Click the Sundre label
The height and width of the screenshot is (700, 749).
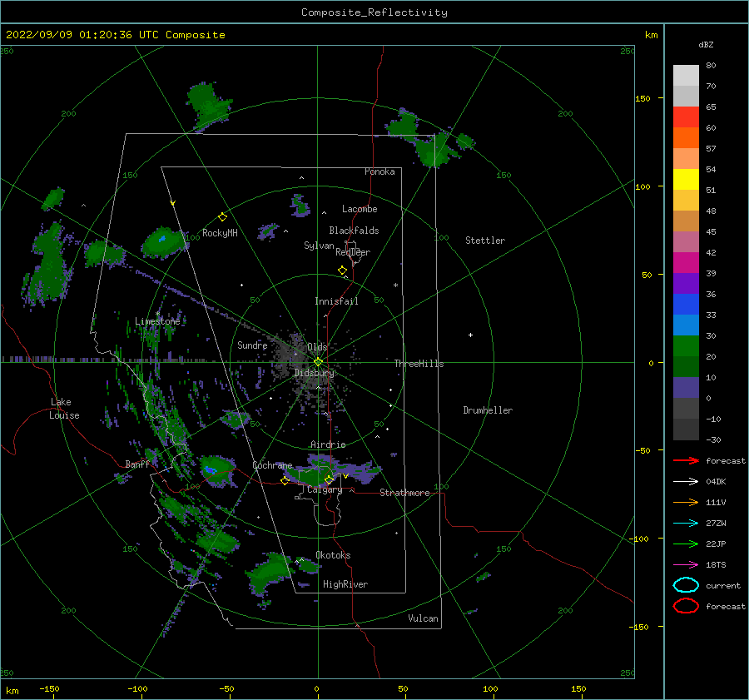[x=252, y=345]
